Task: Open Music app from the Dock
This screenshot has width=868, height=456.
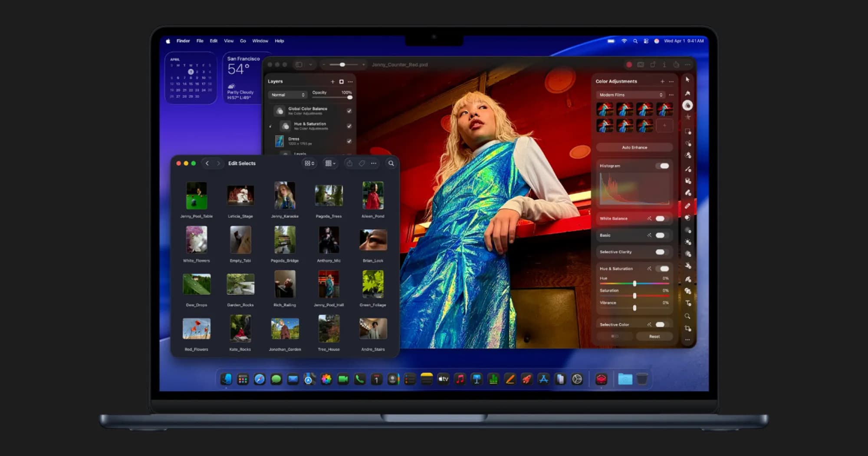Action: pos(460,379)
